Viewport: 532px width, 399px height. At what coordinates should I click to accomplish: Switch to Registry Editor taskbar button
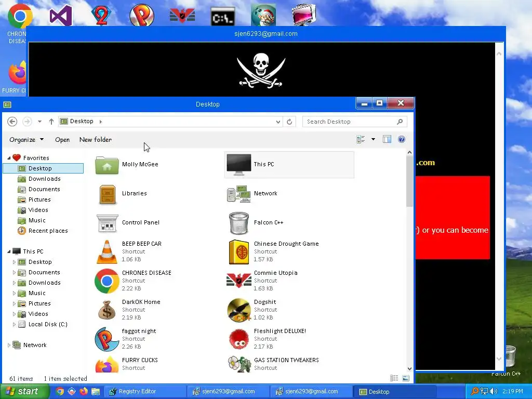coord(145,392)
